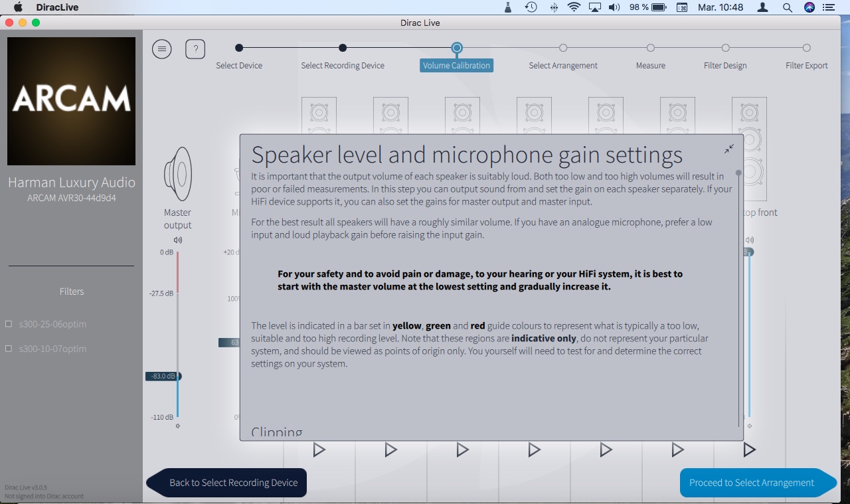
Task: Open the user account menu bar icon
Action: [x=763, y=7]
